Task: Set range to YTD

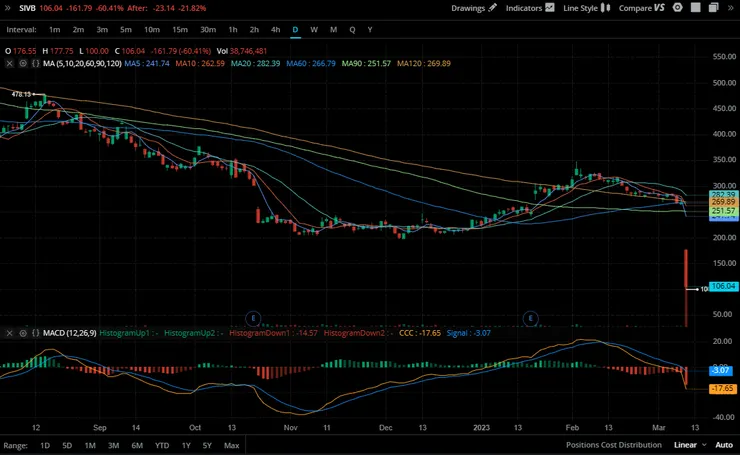Action: 161,445
